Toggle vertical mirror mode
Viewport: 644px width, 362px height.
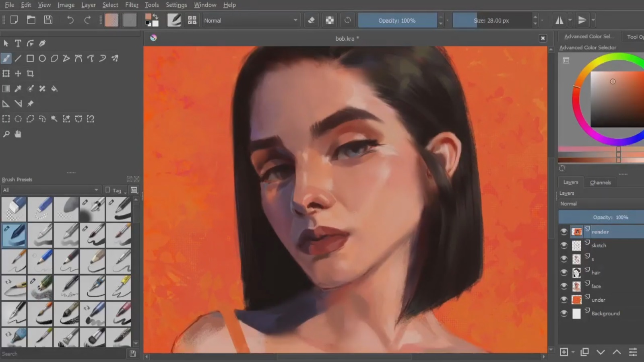[582, 20]
